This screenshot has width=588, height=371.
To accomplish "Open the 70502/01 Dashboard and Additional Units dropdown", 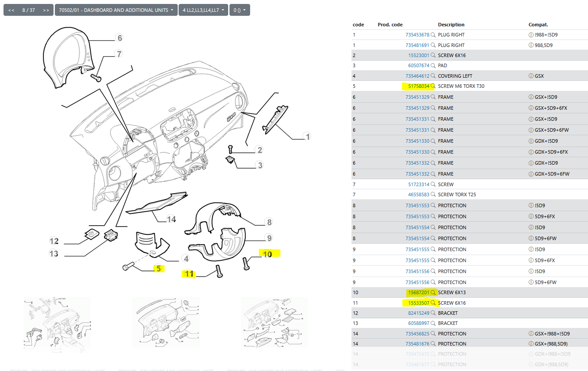I will click(116, 10).
